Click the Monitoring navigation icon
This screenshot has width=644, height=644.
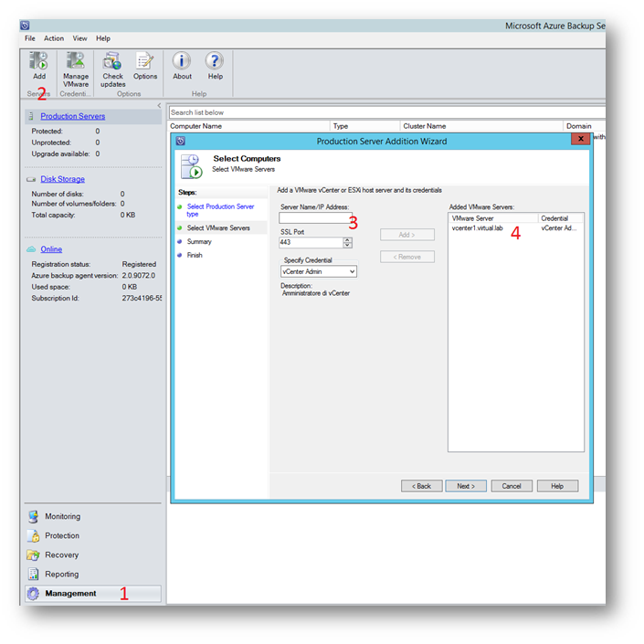pyautogui.click(x=34, y=516)
